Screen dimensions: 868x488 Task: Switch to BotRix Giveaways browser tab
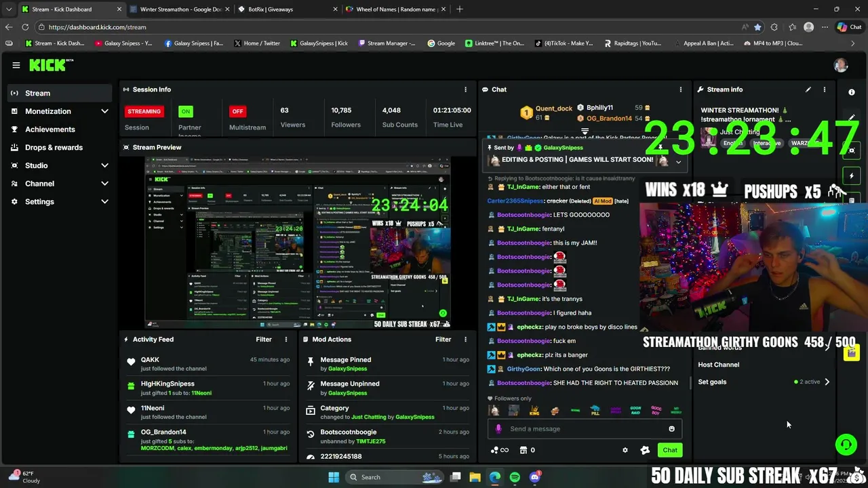pyautogui.click(x=287, y=9)
